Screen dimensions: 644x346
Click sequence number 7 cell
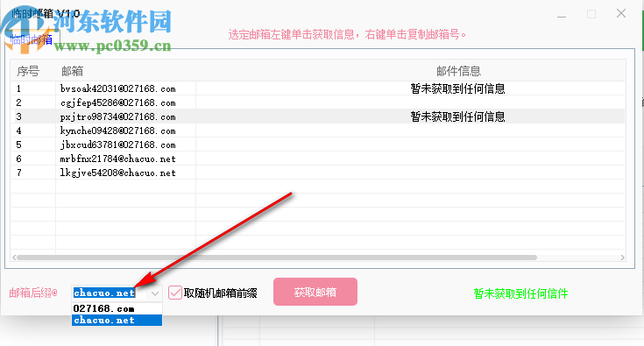point(19,173)
